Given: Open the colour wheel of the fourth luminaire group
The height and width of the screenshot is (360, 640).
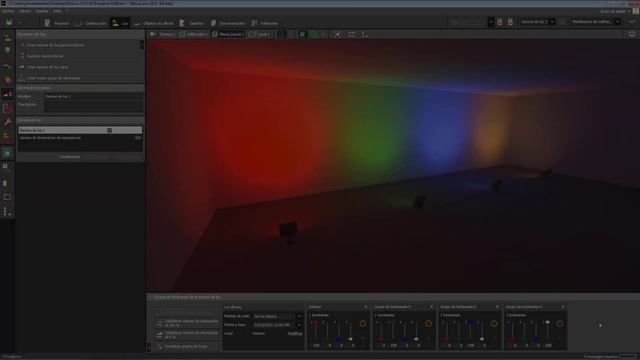Looking at the screenshot, I should tap(560, 324).
